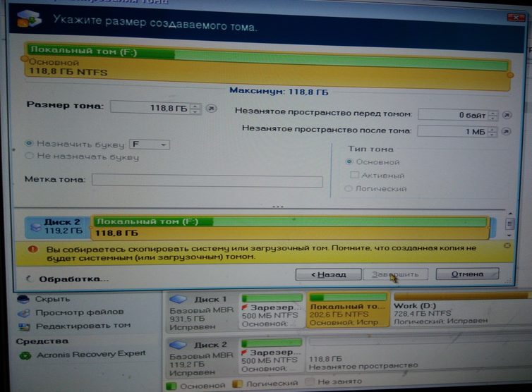
Task: Select Зарезервировано 500 МБ partition on Диск 2
Action: click(x=271, y=356)
